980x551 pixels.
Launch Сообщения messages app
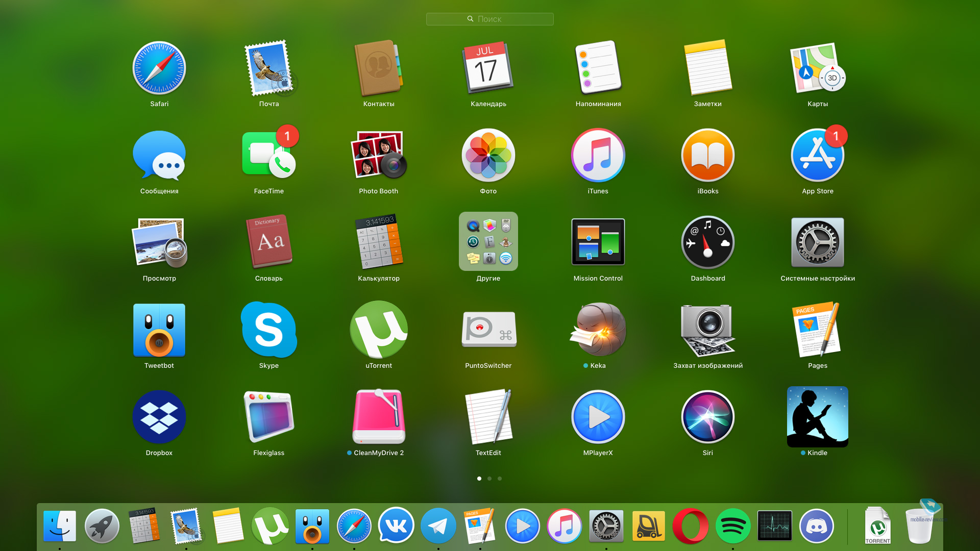click(159, 155)
